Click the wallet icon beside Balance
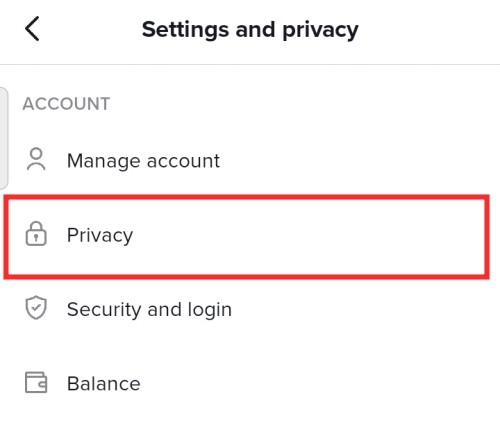This screenshot has width=500, height=428. pos(36,382)
